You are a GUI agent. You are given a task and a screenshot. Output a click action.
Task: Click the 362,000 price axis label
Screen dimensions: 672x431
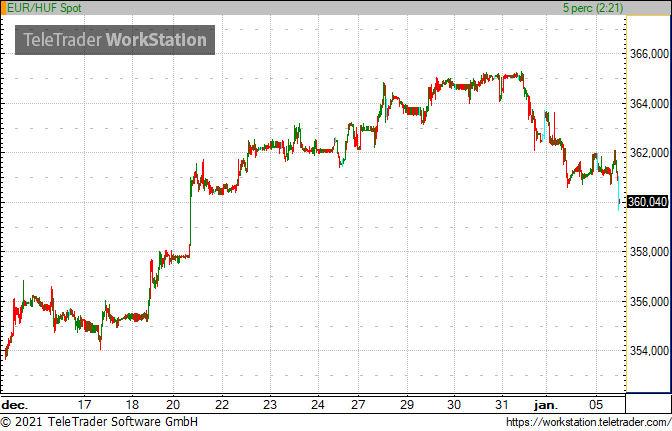coord(649,153)
